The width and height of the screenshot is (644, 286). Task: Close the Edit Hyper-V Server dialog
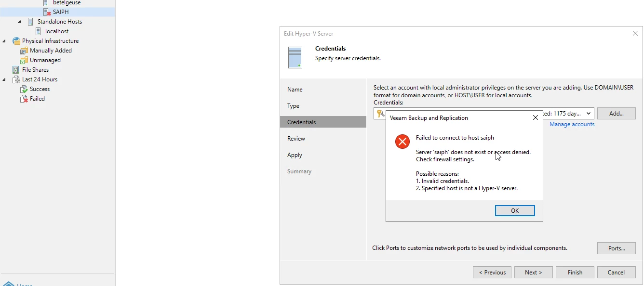tap(635, 34)
